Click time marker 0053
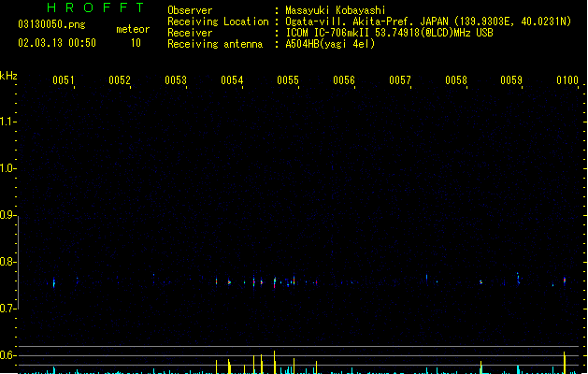 [x=176, y=80]
